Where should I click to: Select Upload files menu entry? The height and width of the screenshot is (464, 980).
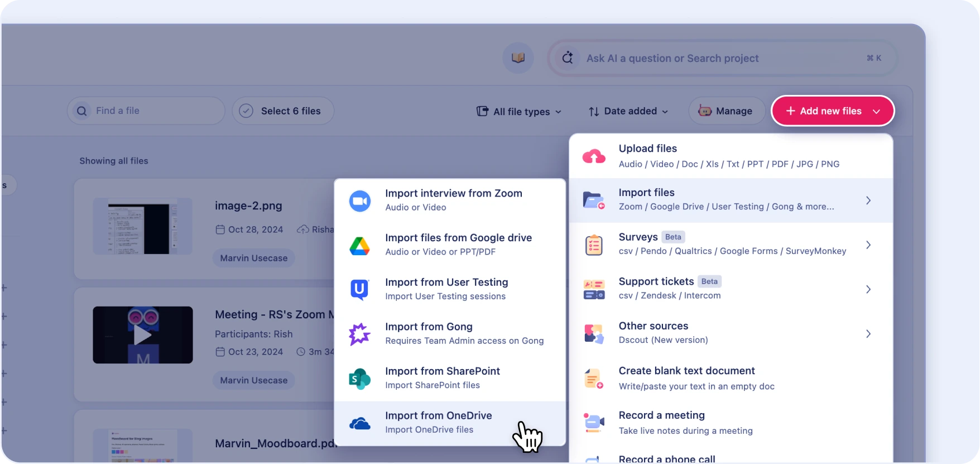[x=731, y=156]
